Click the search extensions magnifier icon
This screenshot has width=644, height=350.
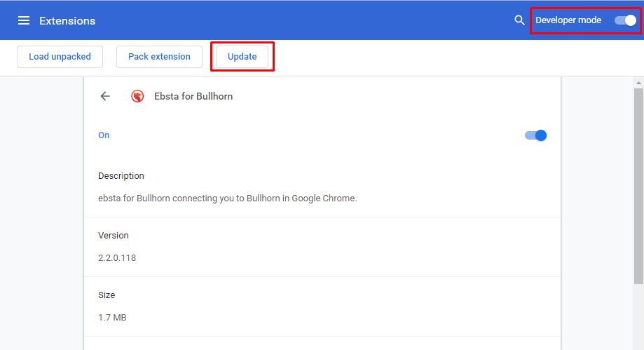click(519, 20)
